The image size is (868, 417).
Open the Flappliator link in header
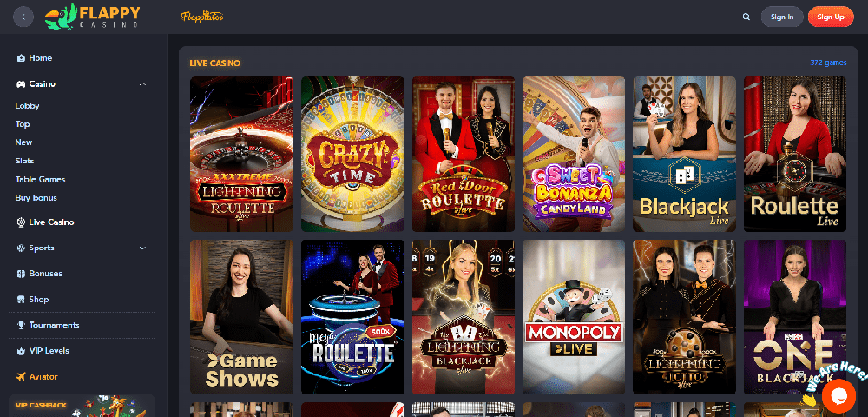pyautogui.click(x=202, y=17)
